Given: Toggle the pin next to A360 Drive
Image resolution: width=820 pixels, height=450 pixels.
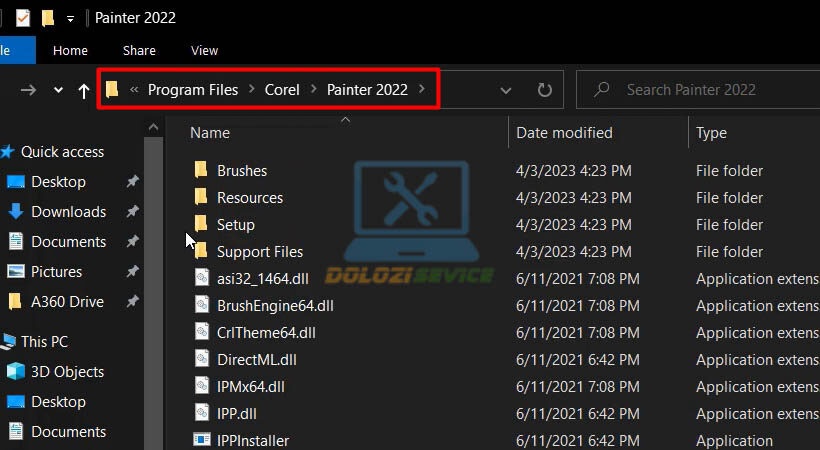Looking at the screenshot, I should [x=132, y=301].
